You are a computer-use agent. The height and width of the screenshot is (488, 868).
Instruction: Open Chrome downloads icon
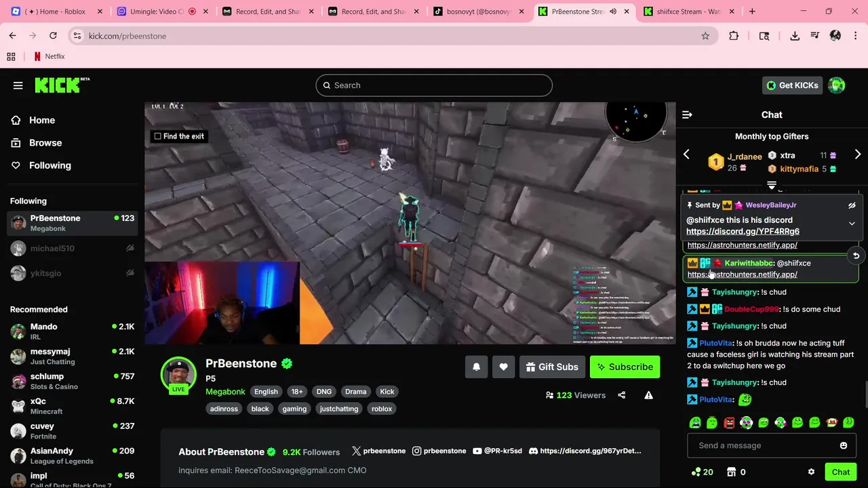pos(795,36)
